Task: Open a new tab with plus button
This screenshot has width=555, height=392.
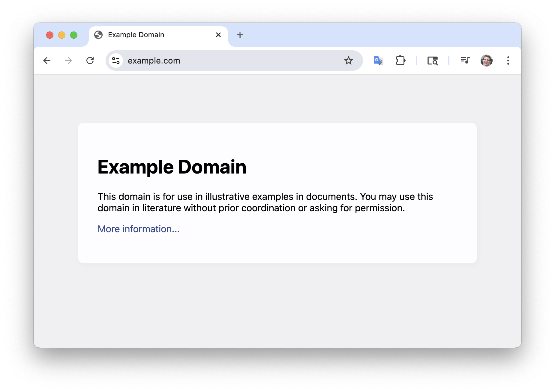Action: click(240, 35)
